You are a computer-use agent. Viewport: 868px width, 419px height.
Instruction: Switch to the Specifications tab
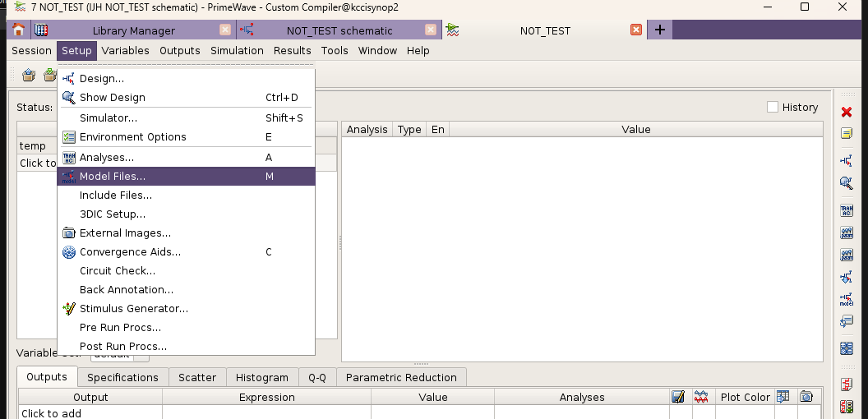click(x=122, y=377)
